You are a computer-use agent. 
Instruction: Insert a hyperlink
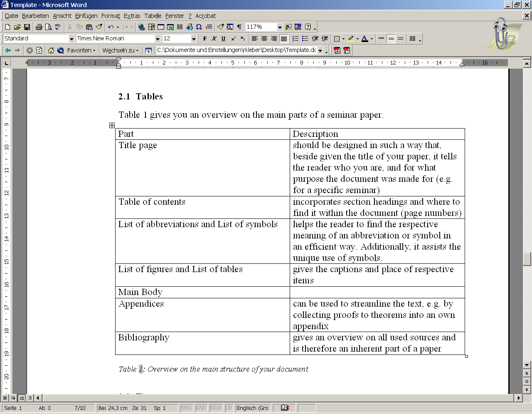click(142, 27)
